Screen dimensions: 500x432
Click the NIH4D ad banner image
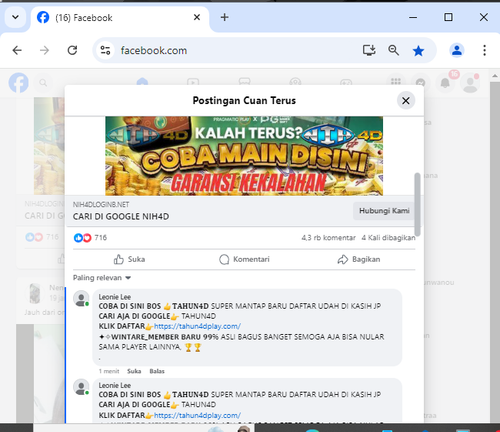tap(244, 156)
